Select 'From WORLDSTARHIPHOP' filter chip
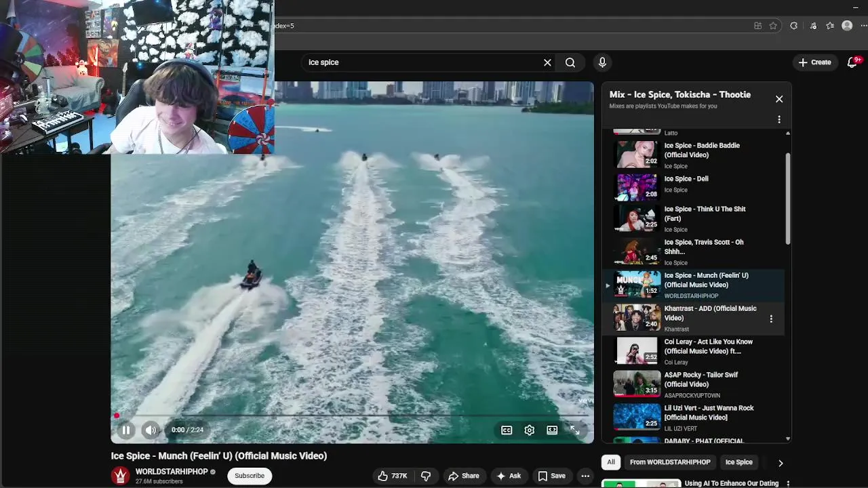The image size is (868, 488). (670, 462)
